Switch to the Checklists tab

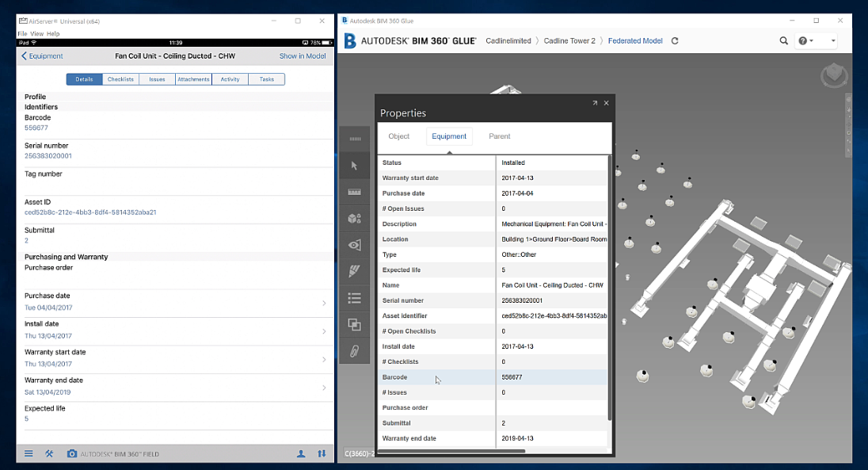coord(120,79)
